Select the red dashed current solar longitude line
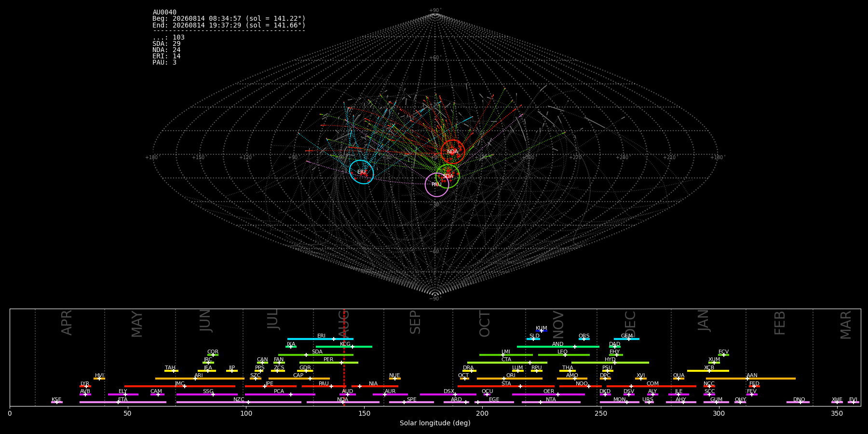Screen dimensions: 868x434 point(344,357)
